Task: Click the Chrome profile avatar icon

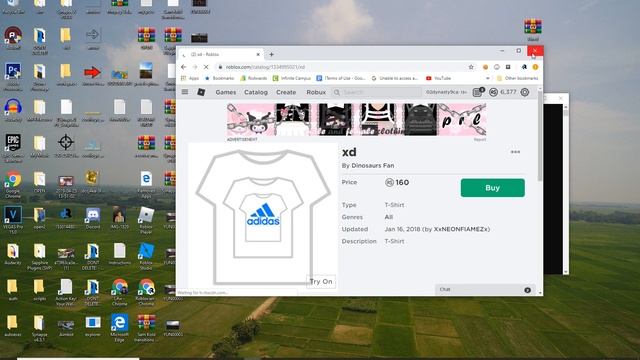Action: [535, 67]
